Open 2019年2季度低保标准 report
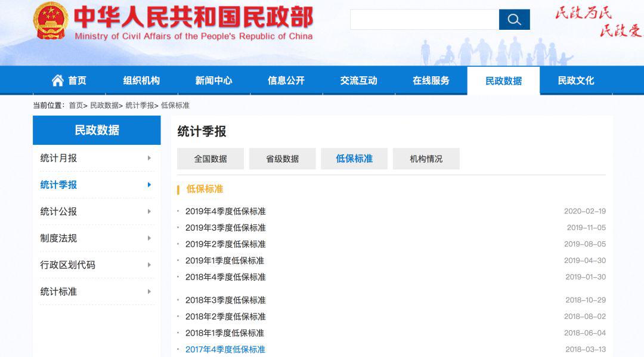This screenshot has width=644, height=357. click(x=225, y=244)
